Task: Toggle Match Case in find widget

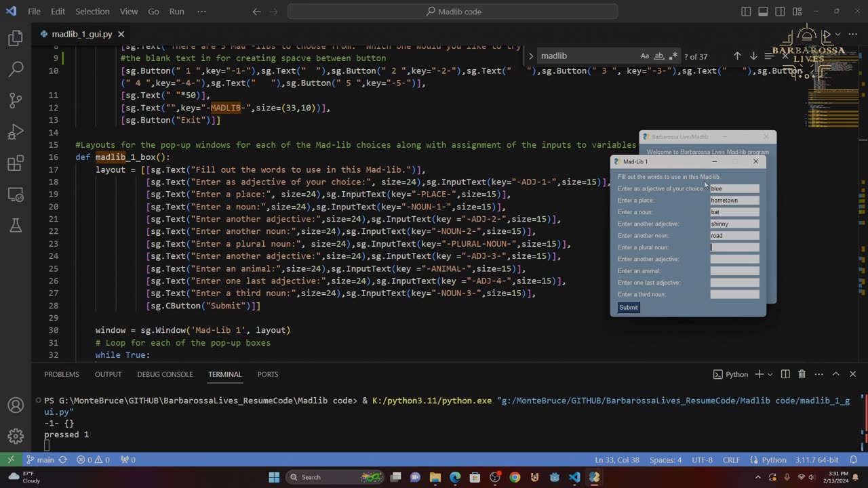Action: pos(645,56)
